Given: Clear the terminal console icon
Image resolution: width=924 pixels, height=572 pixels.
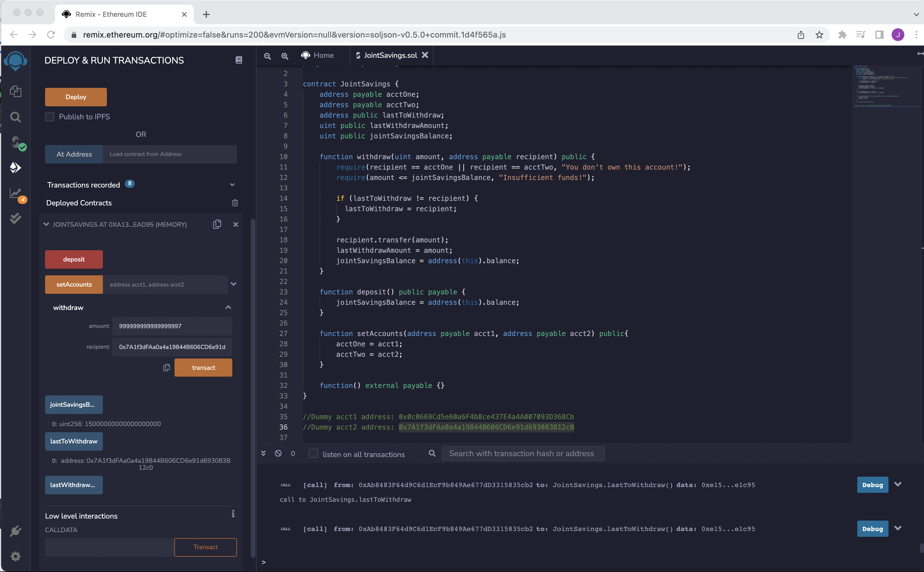Looking at the screenshot, I should pyautogui.click(x=278, y=453).
